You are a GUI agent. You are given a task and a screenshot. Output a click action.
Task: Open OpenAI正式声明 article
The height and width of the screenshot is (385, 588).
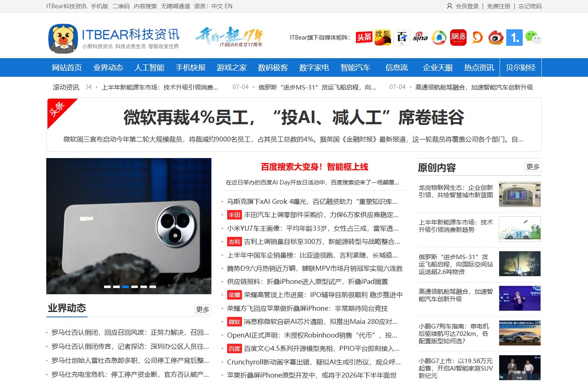(x=312, y=335)
